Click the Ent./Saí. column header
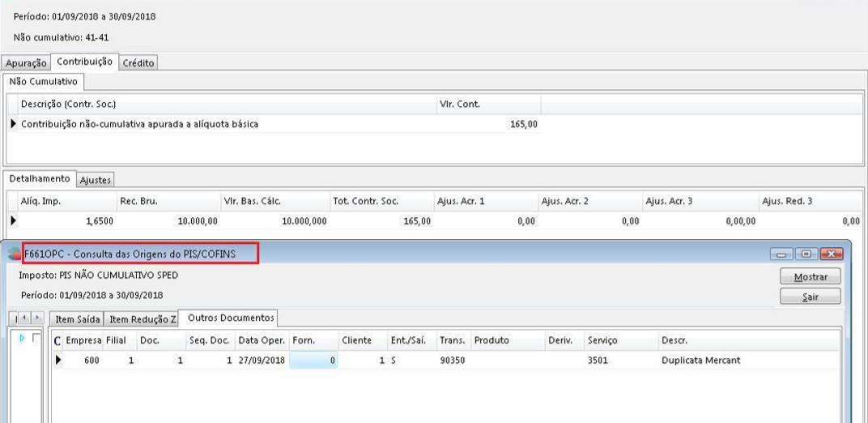 412,340
